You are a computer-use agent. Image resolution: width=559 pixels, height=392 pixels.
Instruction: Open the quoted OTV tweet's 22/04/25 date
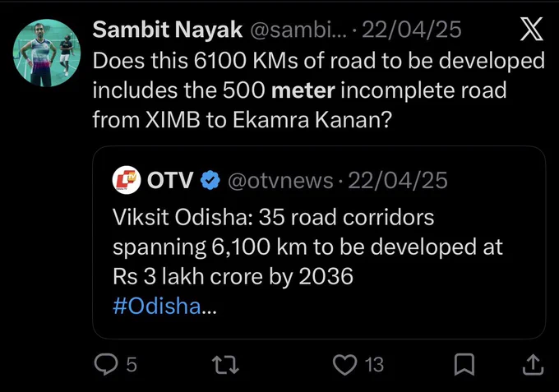398,180
